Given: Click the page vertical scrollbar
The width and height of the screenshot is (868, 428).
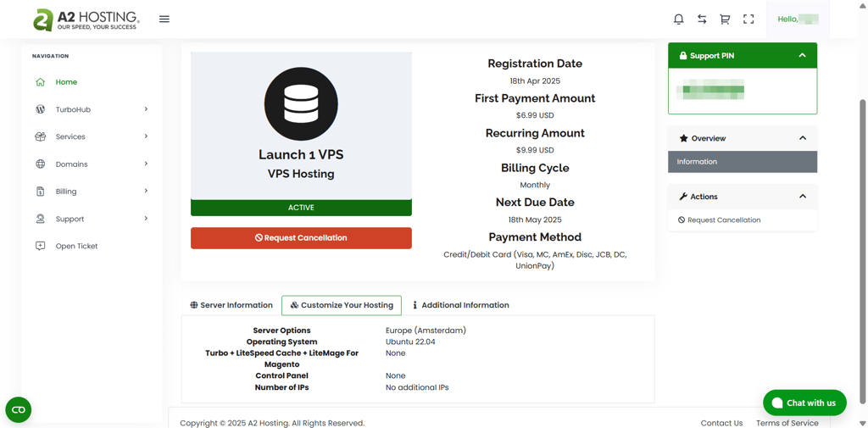Looking at the screenshot, I should click(862, 251).
